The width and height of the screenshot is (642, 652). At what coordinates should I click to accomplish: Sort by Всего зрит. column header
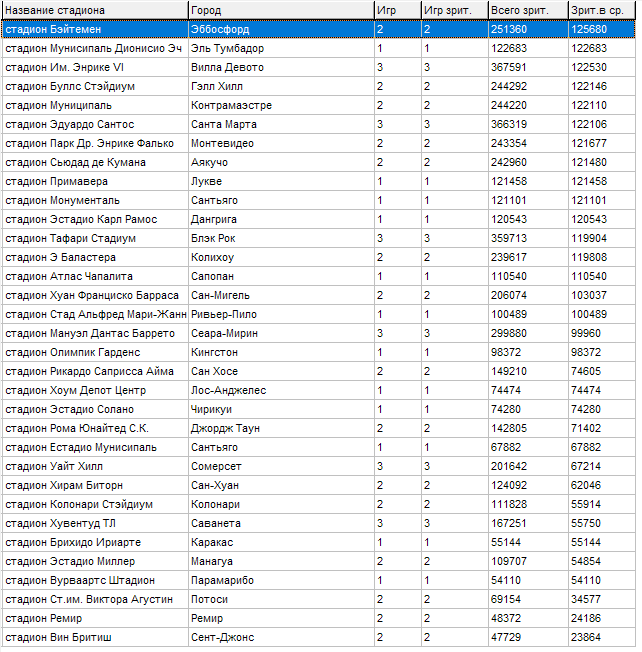(x=527, y=10)
